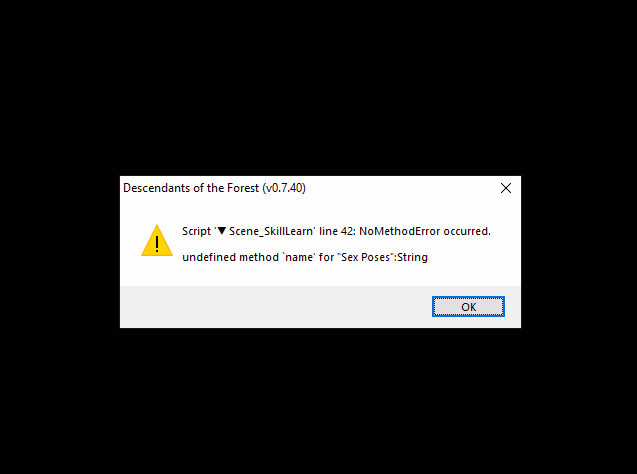The width and height of the screenshot is (637, 474).
Task: Click the Descendants of the Forest title bar
Action: pos(309,188)
